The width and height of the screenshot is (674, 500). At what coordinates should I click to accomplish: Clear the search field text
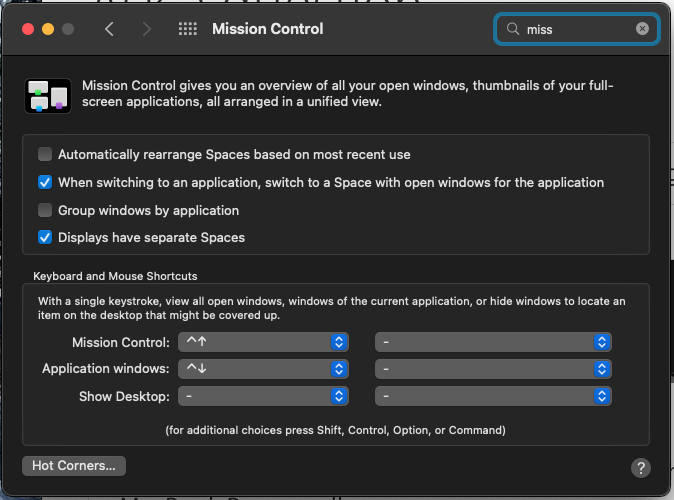click(642, 29)
